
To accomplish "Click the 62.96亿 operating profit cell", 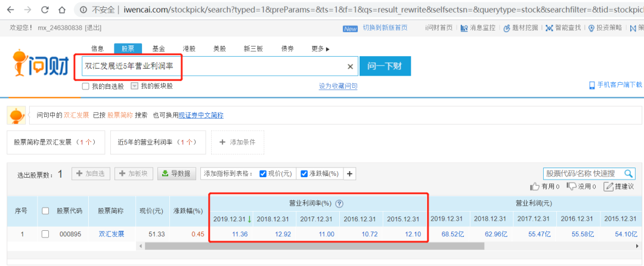I will [x=496, y=234].
